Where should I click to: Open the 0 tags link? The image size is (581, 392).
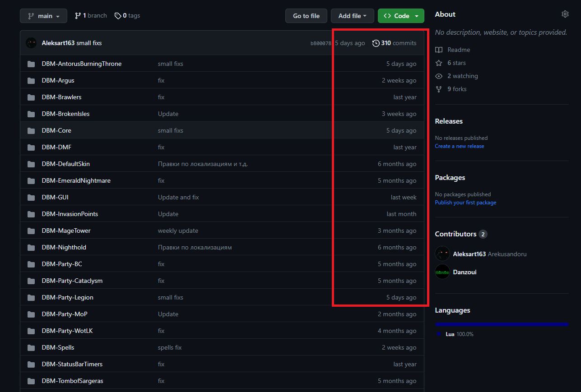(127, 16)
